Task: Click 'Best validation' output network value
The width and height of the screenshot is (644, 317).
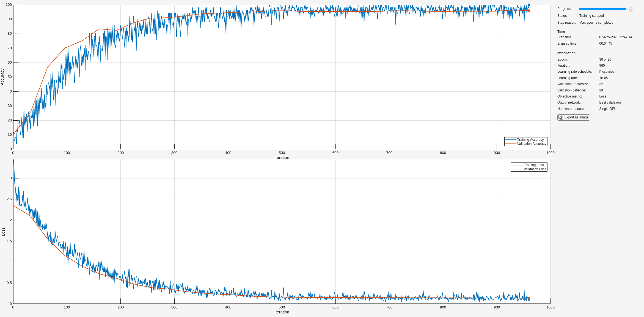Action: point(610,102)
